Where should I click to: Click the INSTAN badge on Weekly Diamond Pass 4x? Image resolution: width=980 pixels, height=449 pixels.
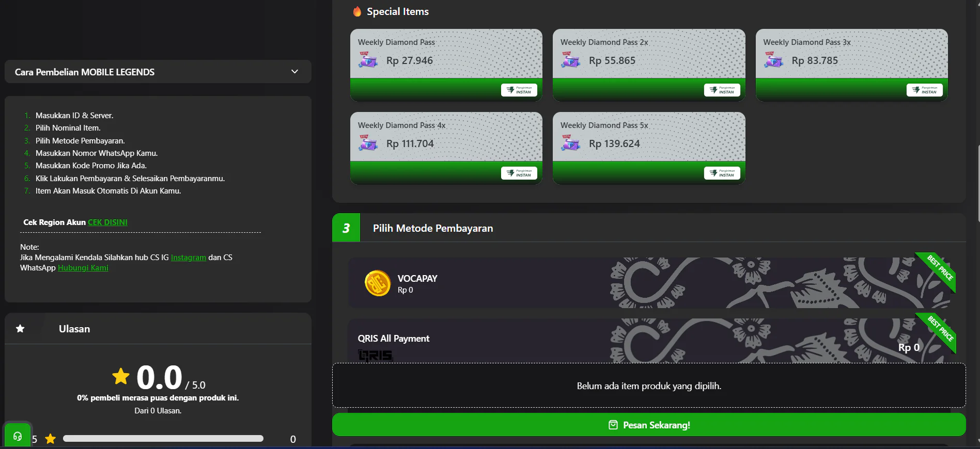[x=519, y=173]
